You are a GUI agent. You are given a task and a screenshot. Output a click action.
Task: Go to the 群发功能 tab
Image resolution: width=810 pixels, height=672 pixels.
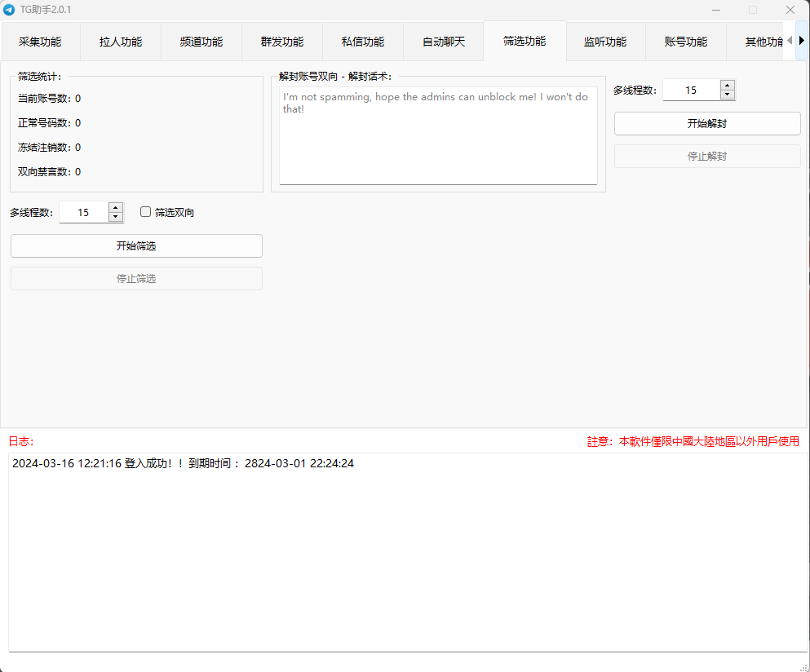[282, 42]
